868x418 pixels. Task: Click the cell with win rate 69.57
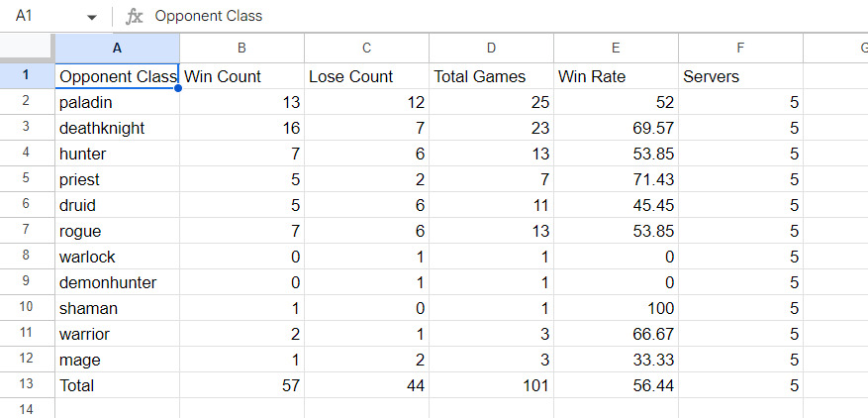coord(616,128)
